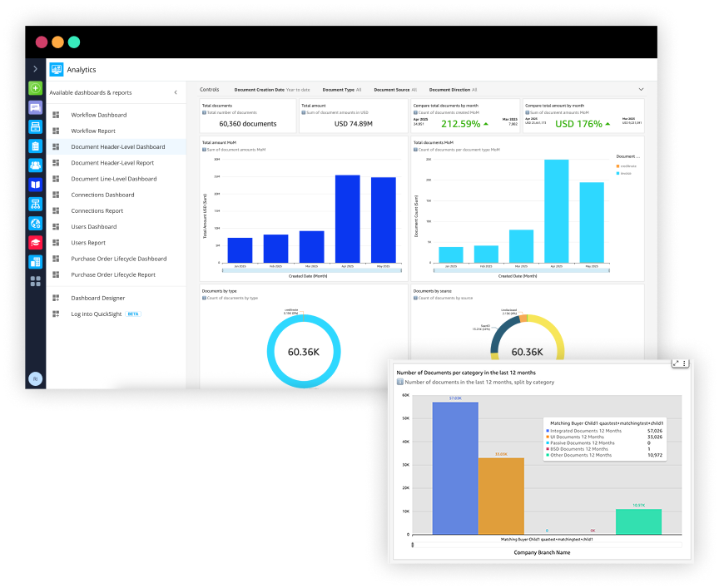Open the grey apps grid icon
This screenshot has height=588, width=719.
[x=35, y=281]
